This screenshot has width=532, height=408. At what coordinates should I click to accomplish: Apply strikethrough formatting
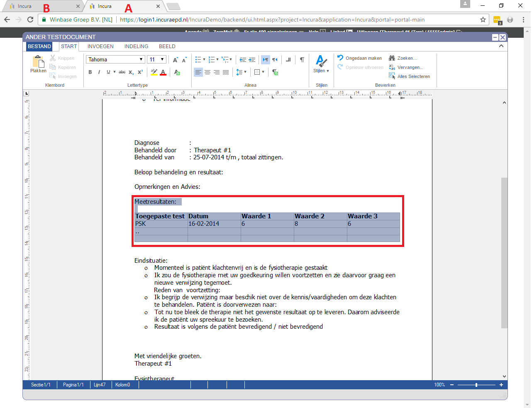coord(122,72)
